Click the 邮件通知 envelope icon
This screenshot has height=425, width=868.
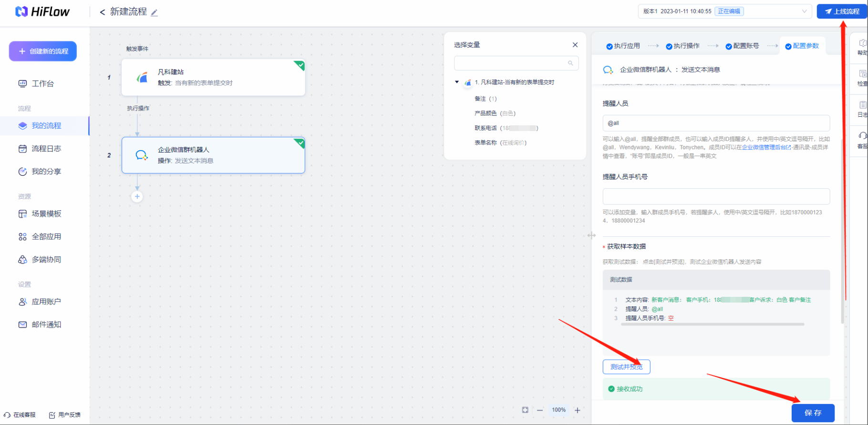(22, 324)
